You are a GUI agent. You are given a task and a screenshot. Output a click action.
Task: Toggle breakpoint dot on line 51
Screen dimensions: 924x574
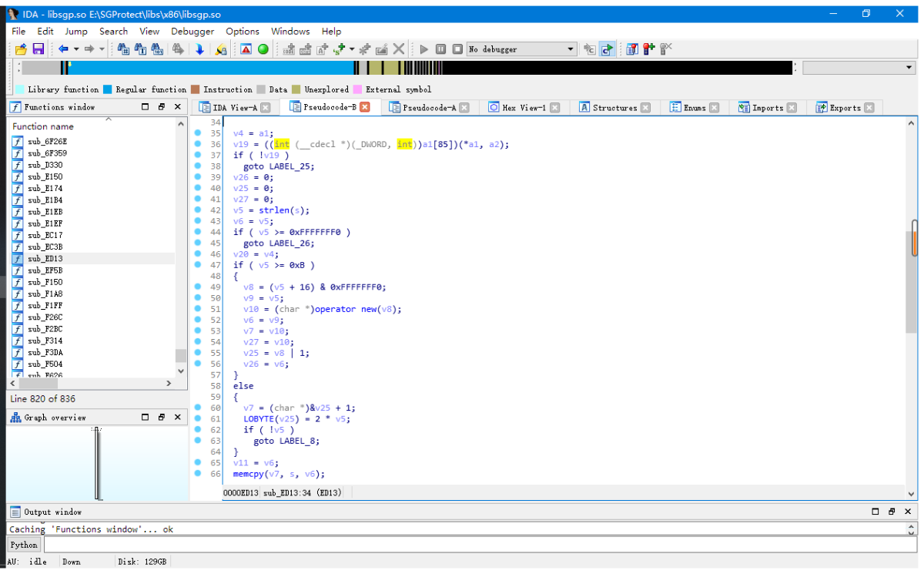(198, 308)
